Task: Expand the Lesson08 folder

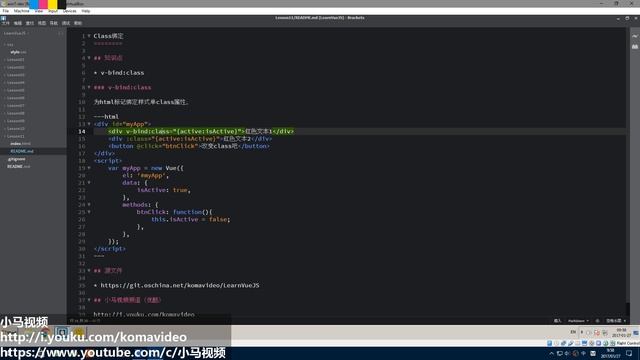Action: 15,113
